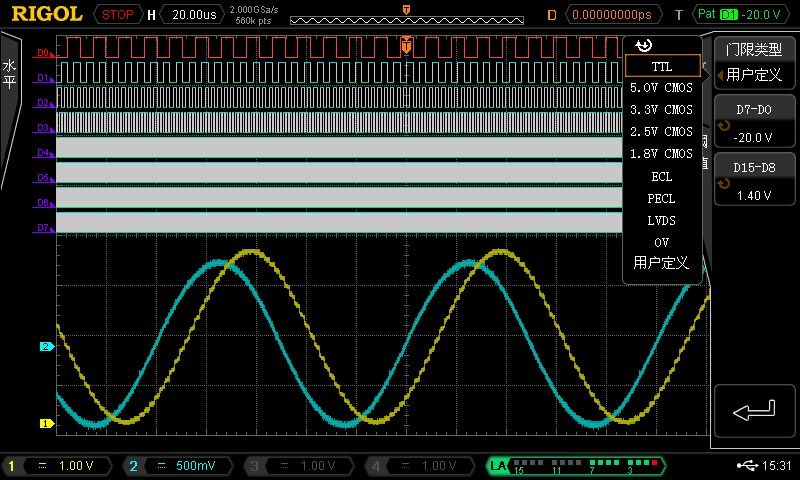Toggle channel 1 with 1.00 V scale
Image resolution: width=800 pixels, height=480 pixels.
tap(60, 466)
